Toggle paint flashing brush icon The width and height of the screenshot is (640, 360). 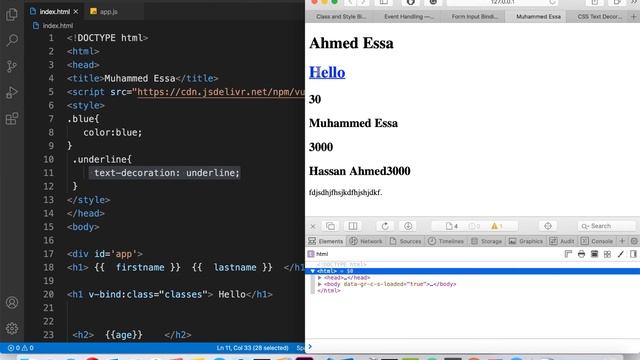point(620,254)
